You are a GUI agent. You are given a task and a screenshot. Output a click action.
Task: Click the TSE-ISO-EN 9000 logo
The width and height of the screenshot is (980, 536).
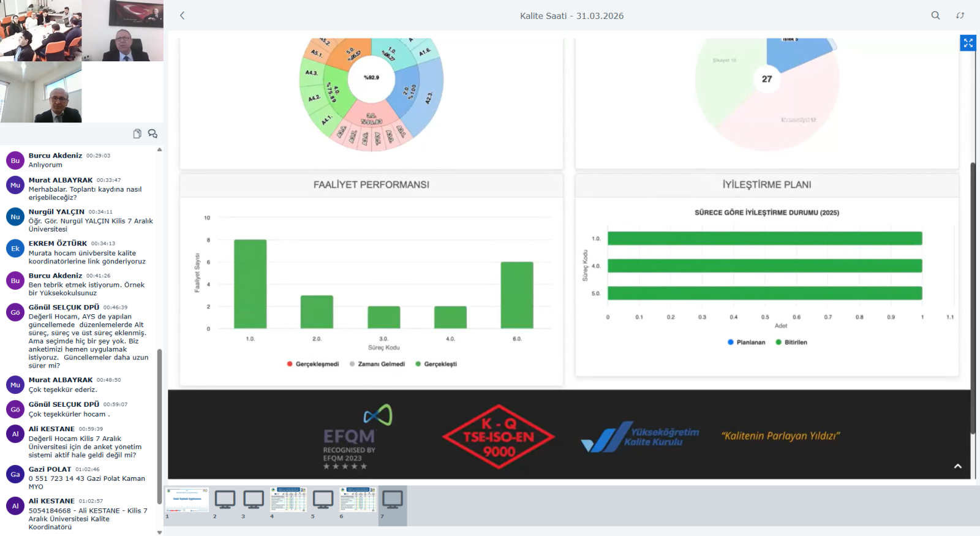click(499, 436)
